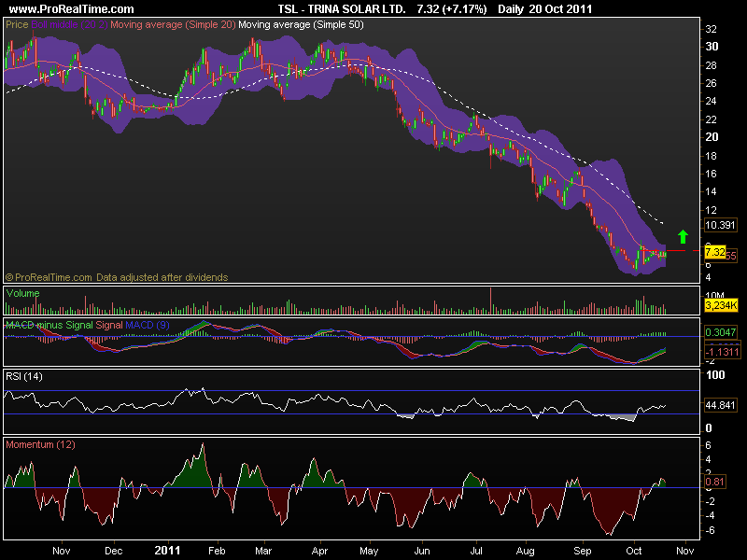Click the 32 price axis label

(711, 29)
